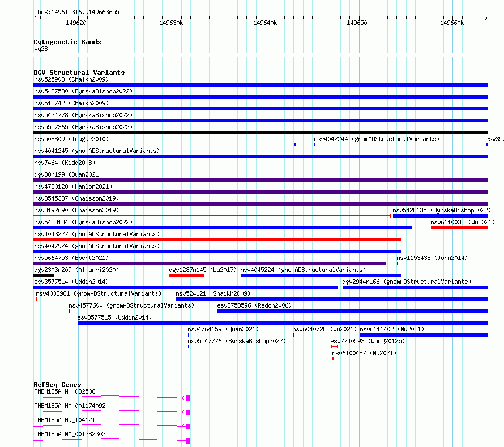Image resolution: width=504 pixels, height=447 pixels.
Task: Click the 149660k ruler label
Action: (452, 23)
